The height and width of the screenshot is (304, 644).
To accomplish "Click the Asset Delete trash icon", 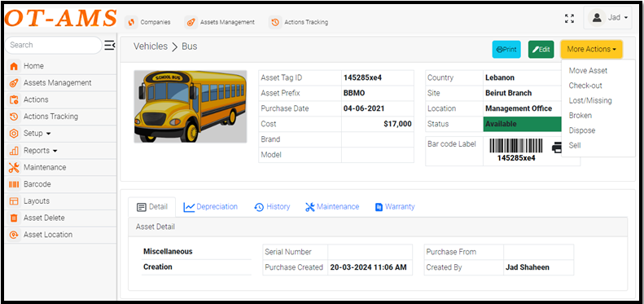I will pyautogui.click(x=14, y=218).
